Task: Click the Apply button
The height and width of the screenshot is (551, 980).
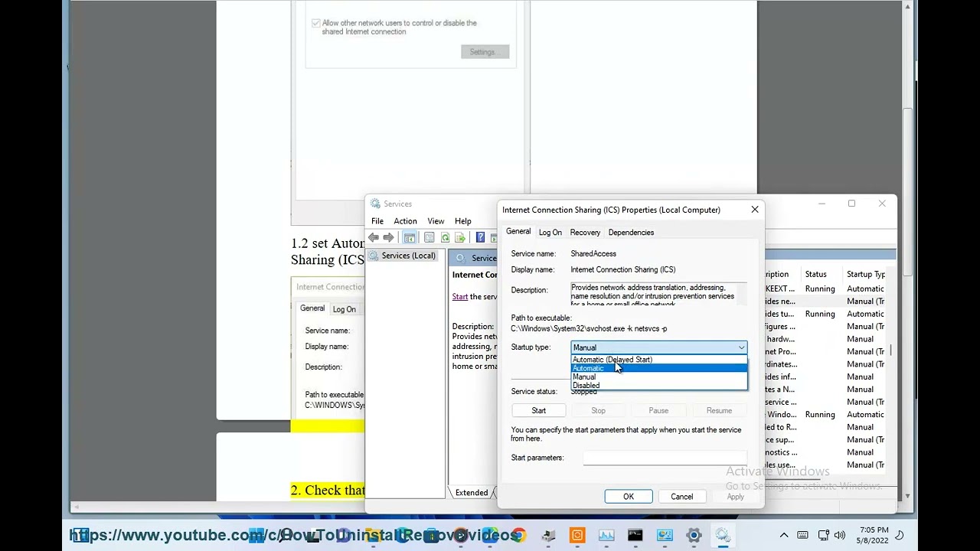Action: [x=735, y=497]
